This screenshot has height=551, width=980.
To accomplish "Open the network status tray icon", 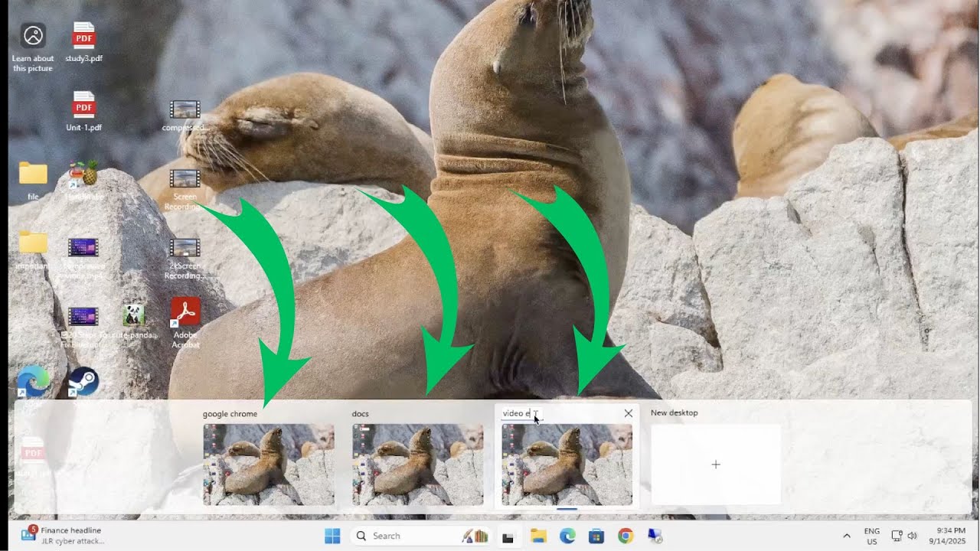I will 897,536.
